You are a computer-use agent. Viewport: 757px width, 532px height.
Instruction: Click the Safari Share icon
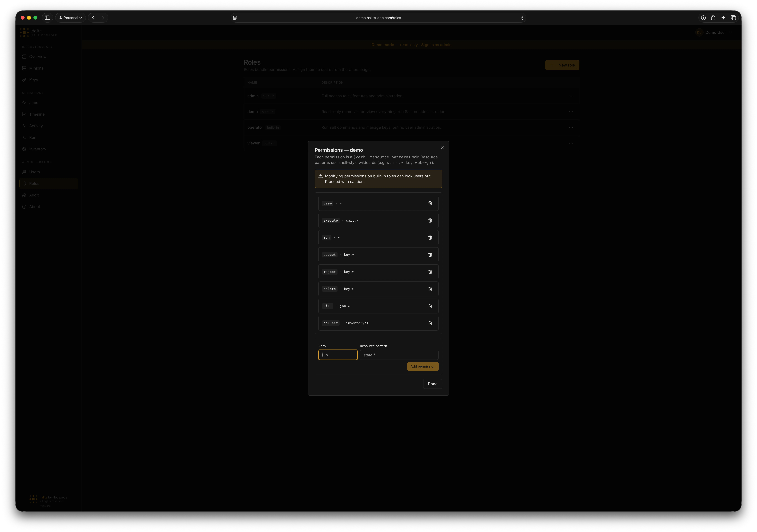tap(713, 18)
